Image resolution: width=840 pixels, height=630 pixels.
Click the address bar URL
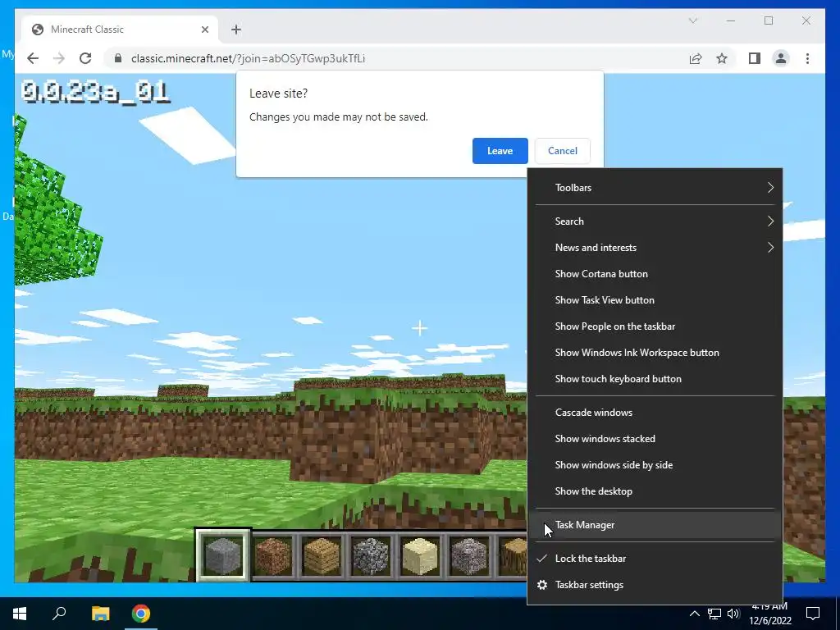[x=248, y=58]
